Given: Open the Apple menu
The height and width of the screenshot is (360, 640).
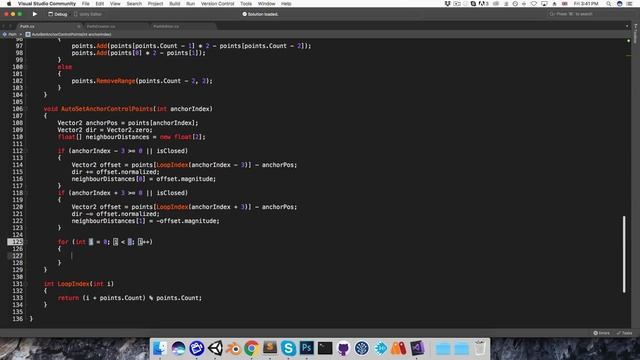Looking at the screenshot, I should pyautogui.click(x=9, y=4).
